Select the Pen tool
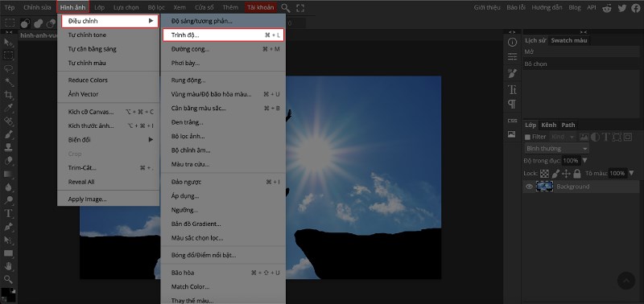The width and height of the screenshot is (644, 304). coord(9,227)
